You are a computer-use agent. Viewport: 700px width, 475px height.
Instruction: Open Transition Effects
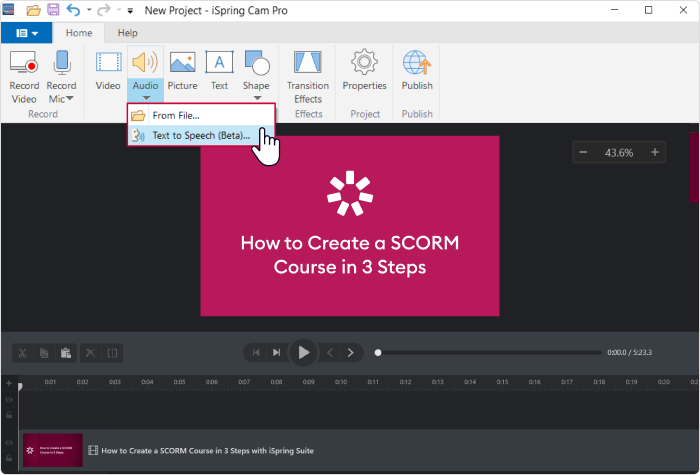coord(308,77)
